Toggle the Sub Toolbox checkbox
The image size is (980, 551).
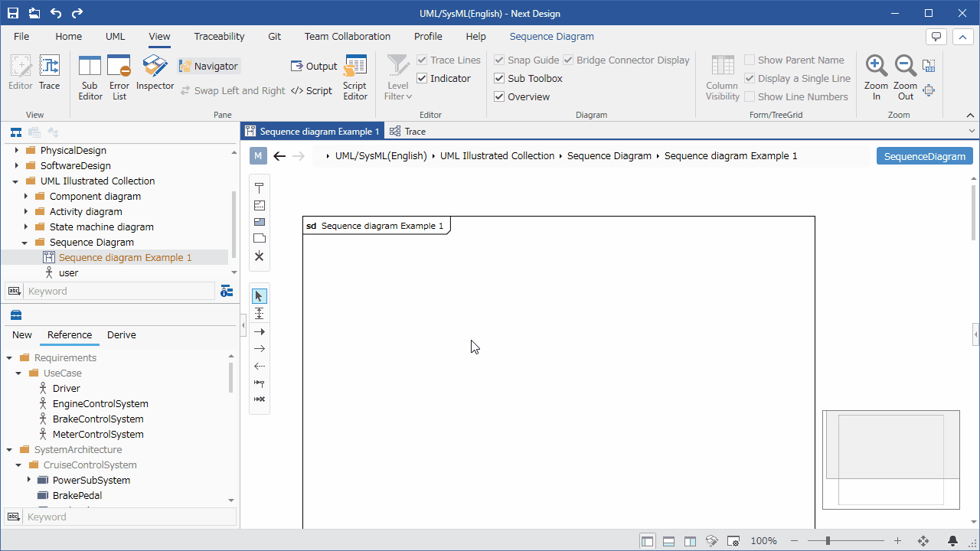pos(499,78)
